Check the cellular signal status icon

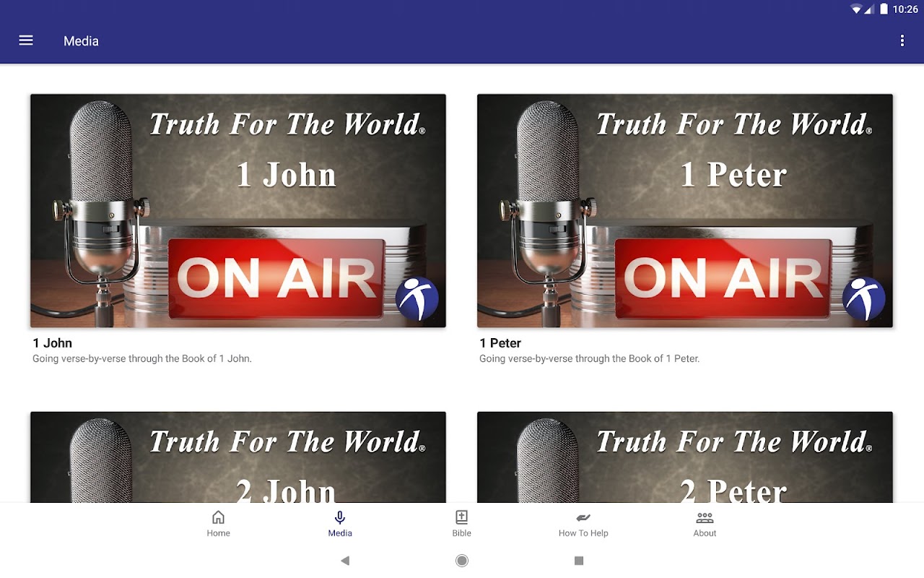point(870,9)
